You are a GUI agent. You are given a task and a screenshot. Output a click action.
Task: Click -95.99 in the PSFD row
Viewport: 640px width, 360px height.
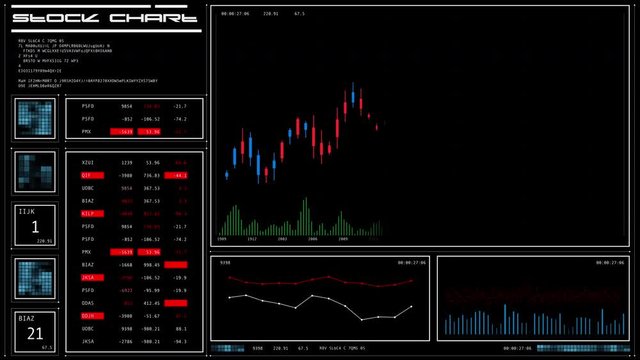point(152,290)
